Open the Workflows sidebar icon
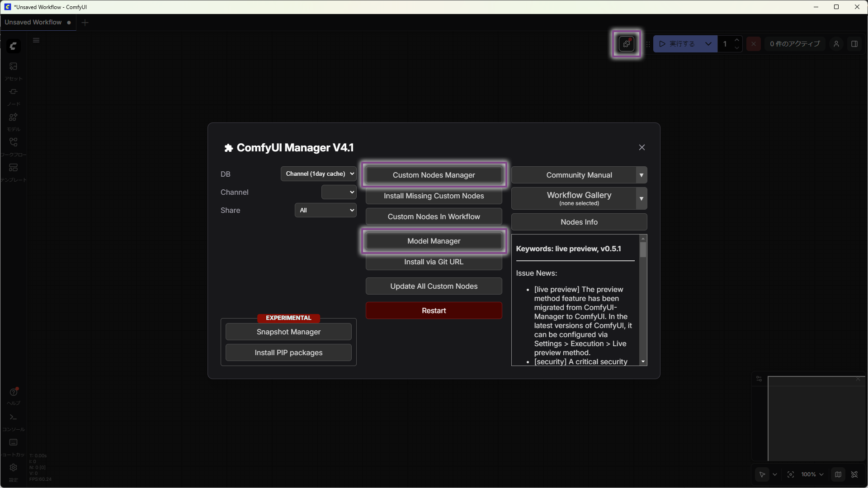The height and width of the screenshot is (488, 868). 13,143
